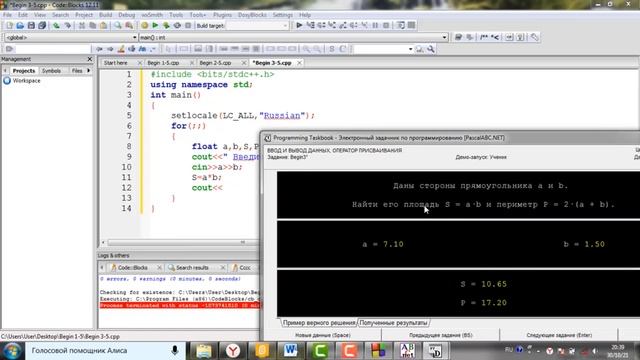This screenshot has width=640, height=360.
Task: Open Microsoft Word from taskbar
Action: 291,351
